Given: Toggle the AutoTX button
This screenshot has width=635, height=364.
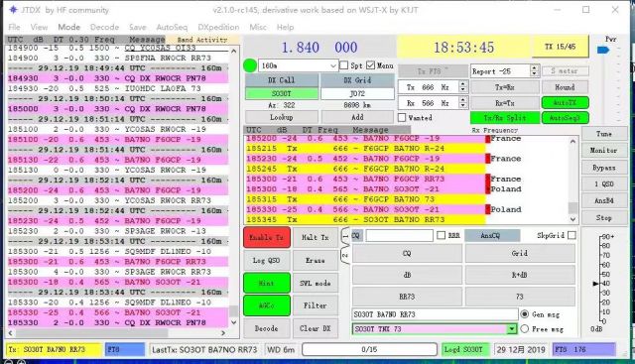Looking at the screenshot, I should pos(565,102).
